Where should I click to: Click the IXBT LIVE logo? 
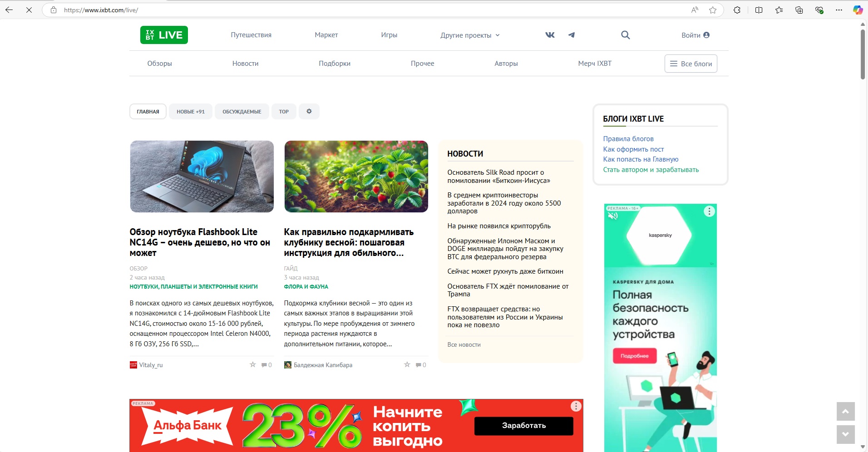pyautogui.click(x=164, y=35)
